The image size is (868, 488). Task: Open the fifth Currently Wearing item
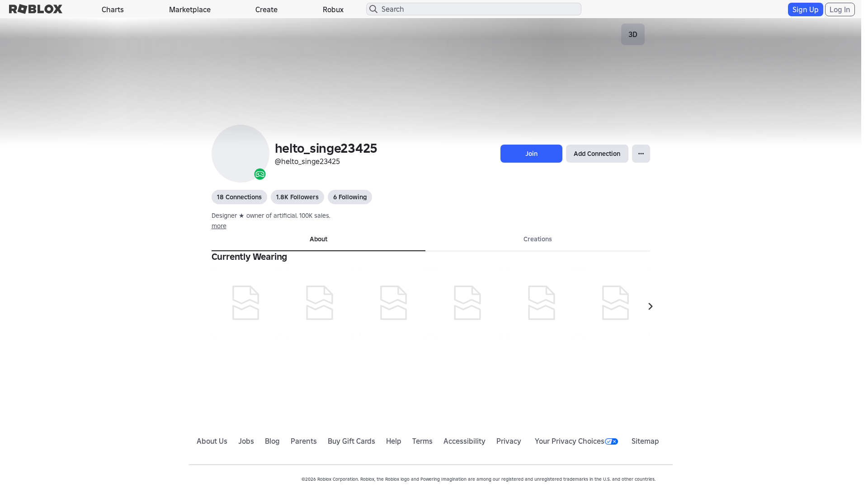[542, 303]
